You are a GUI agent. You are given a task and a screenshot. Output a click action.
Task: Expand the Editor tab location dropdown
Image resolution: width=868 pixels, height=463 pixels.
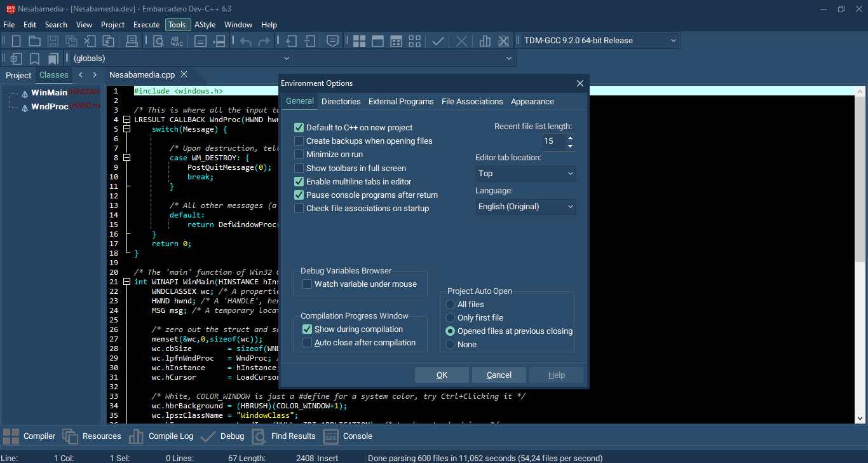click(x=526, y=174)
